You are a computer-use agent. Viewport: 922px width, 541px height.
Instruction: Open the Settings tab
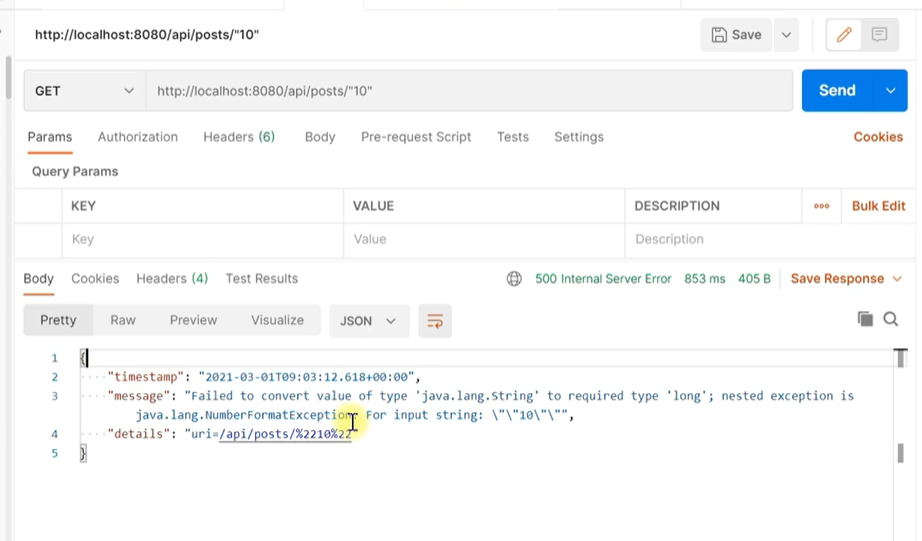tap(579, 137)
